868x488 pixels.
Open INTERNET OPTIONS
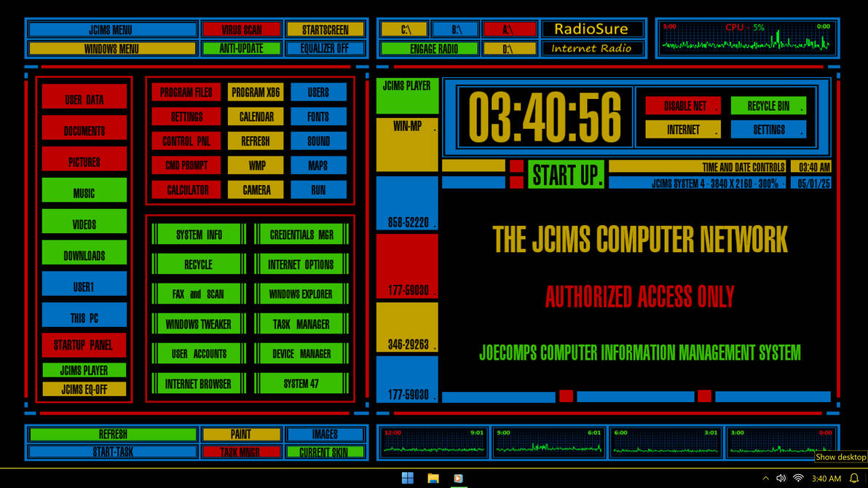click(x=301, y=264)
